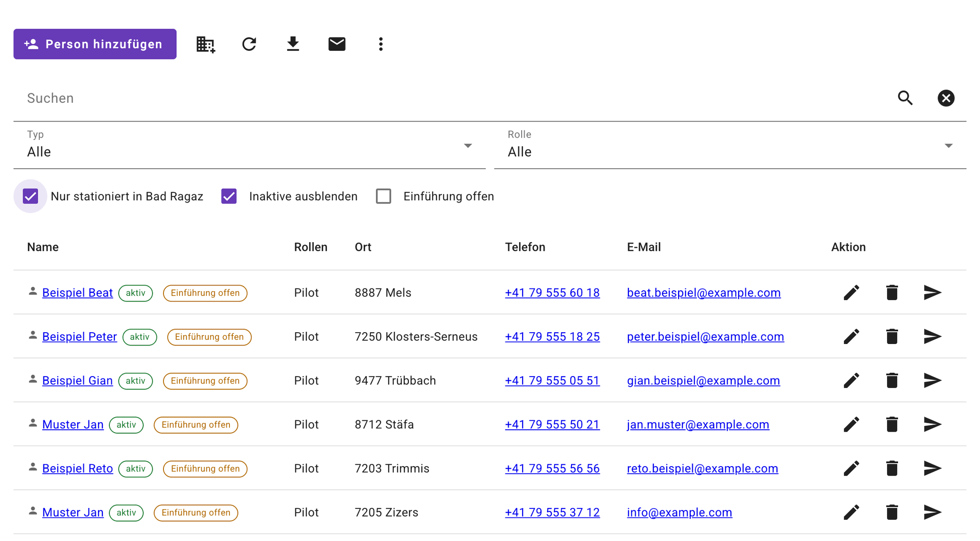
Task: Enable the Einführung offen filter checkbox
Action: click(384, 196)
